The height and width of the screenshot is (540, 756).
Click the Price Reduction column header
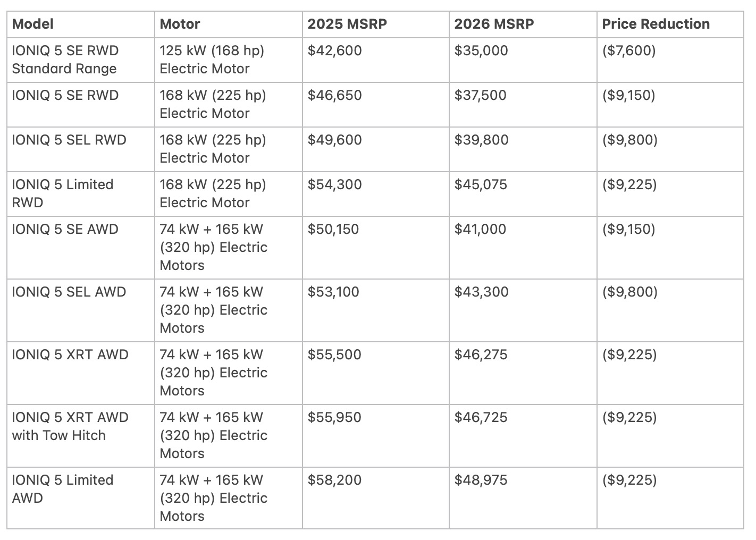click(656, 24)
